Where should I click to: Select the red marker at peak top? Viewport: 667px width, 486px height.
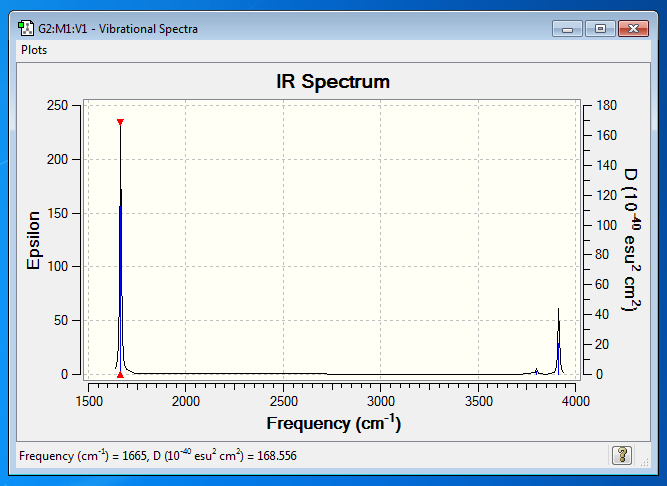click(120, 122)
